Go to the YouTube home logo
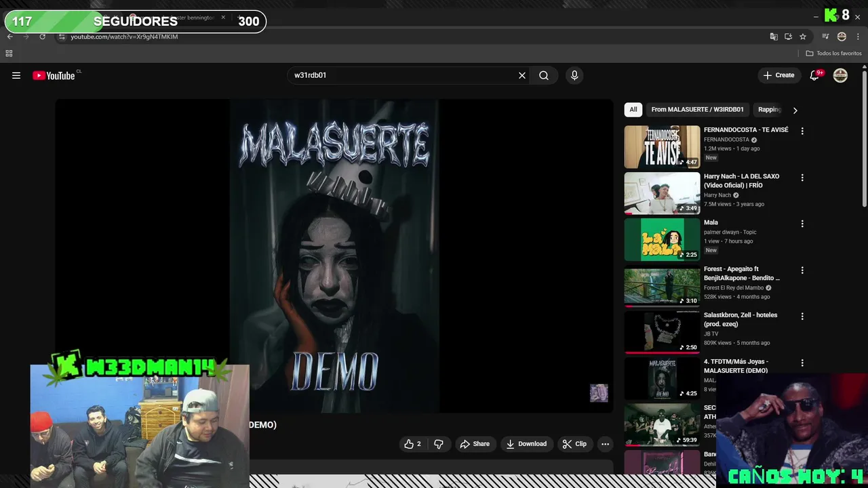868x488 pixels. tap(54, 75)
